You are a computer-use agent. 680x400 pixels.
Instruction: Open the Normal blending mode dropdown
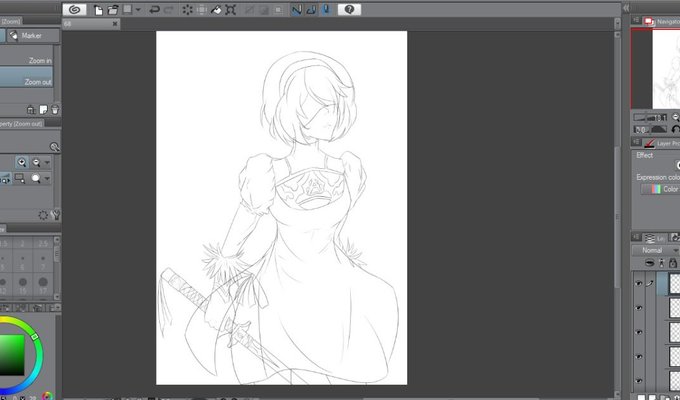[656, 250]
